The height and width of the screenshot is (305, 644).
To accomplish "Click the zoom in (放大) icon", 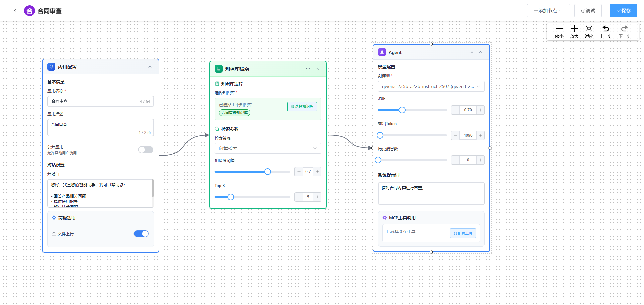I will click(574, 29).
